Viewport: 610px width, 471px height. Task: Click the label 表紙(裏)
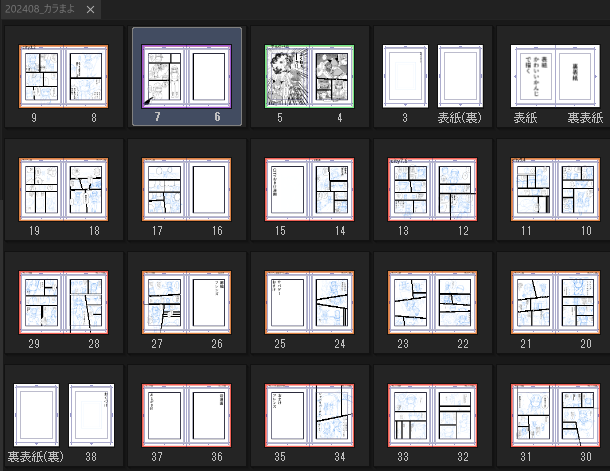pyautogui.click(x=459, y=117)
